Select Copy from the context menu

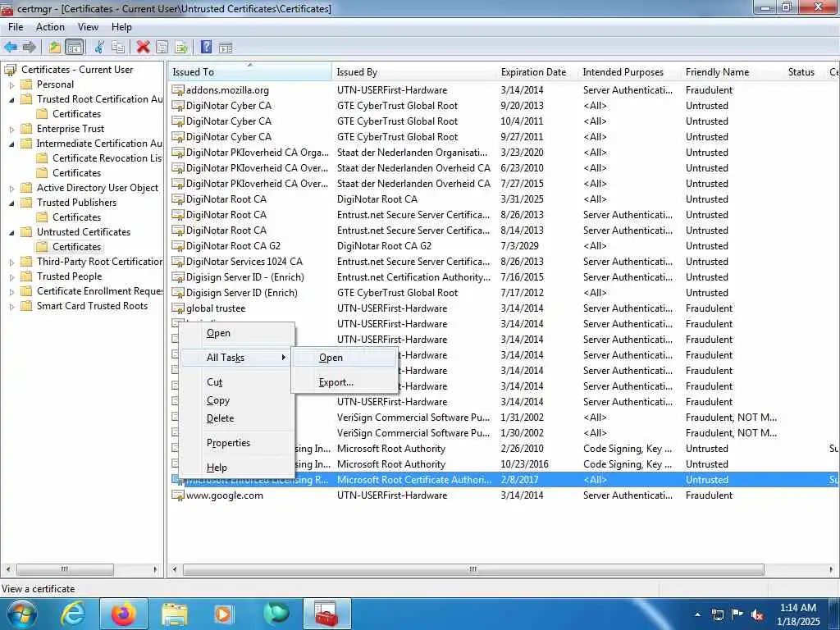tap(237, 400)
